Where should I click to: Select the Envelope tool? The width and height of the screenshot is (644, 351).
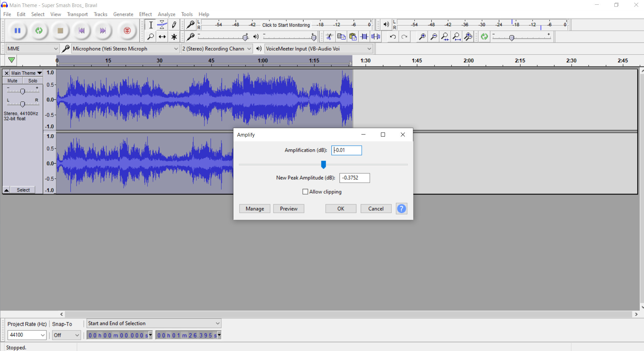(x=162, y=24)
